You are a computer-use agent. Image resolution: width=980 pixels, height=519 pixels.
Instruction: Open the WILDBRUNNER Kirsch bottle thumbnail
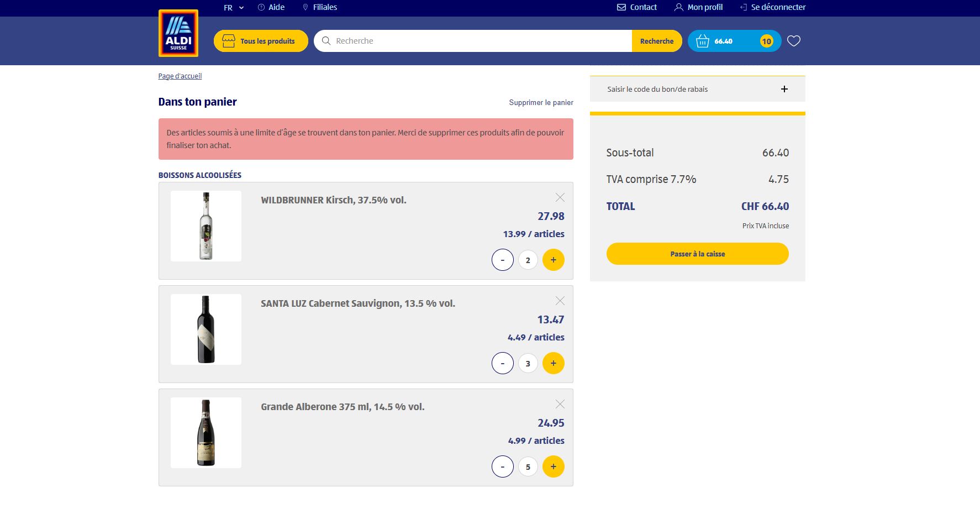[x=206, y=226]
